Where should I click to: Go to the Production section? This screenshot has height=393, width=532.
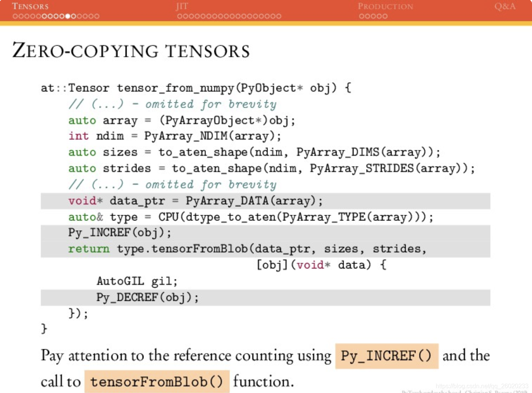click(x=385, y=6)
